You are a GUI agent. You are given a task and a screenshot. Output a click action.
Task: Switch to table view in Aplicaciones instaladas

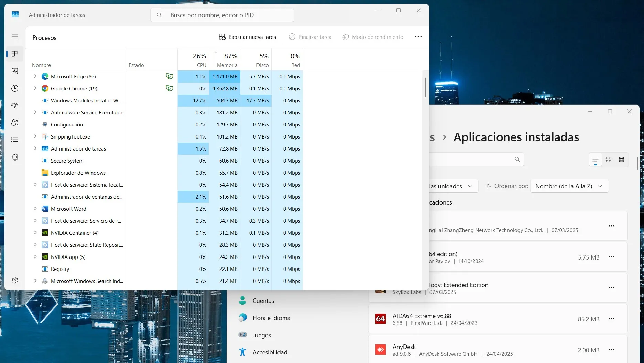[621, 159]
